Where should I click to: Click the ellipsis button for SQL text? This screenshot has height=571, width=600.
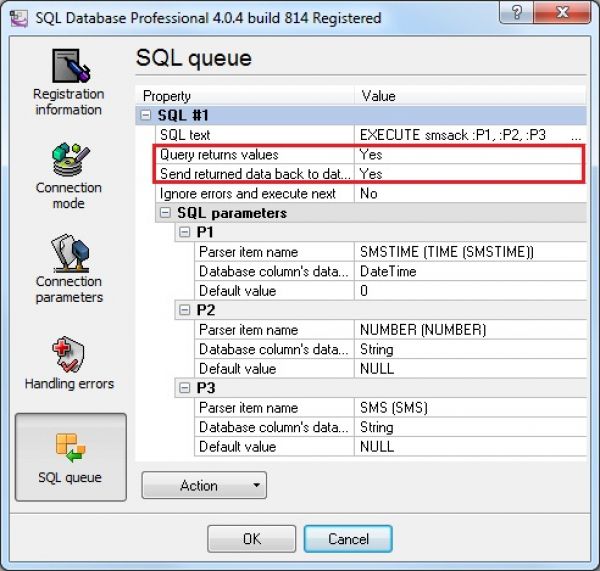click(576, 135)
